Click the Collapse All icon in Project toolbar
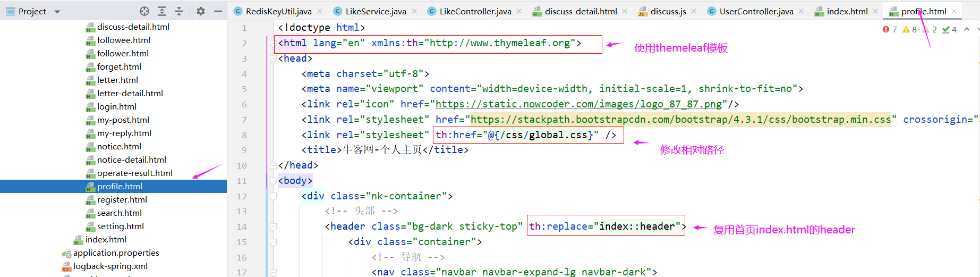 coord(179,11)
